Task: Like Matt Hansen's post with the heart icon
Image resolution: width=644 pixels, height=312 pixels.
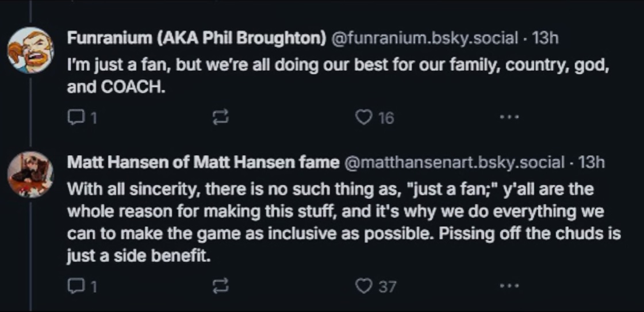Action: pyautogui.click(x=363, y=286)
